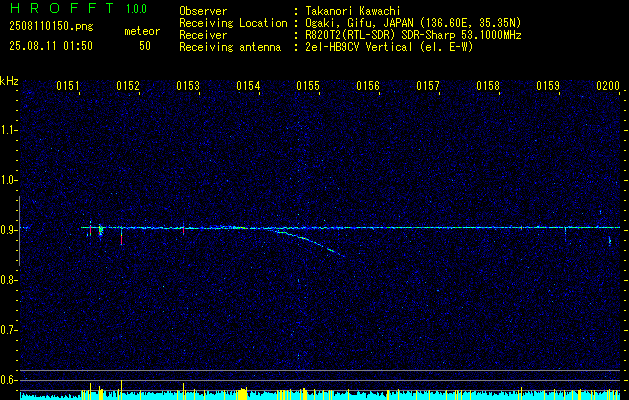The width and height of the screenshot is (629, 400).
Task: Click the kHz axis unit label
Action: click(x=9, y=81)
